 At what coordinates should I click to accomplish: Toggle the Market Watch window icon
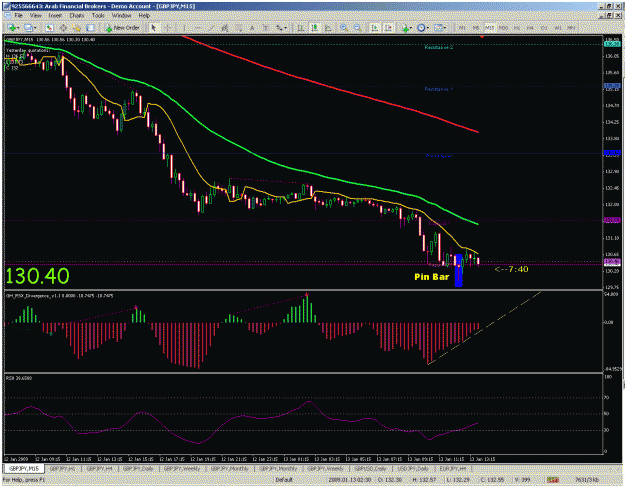coord(49,28)
